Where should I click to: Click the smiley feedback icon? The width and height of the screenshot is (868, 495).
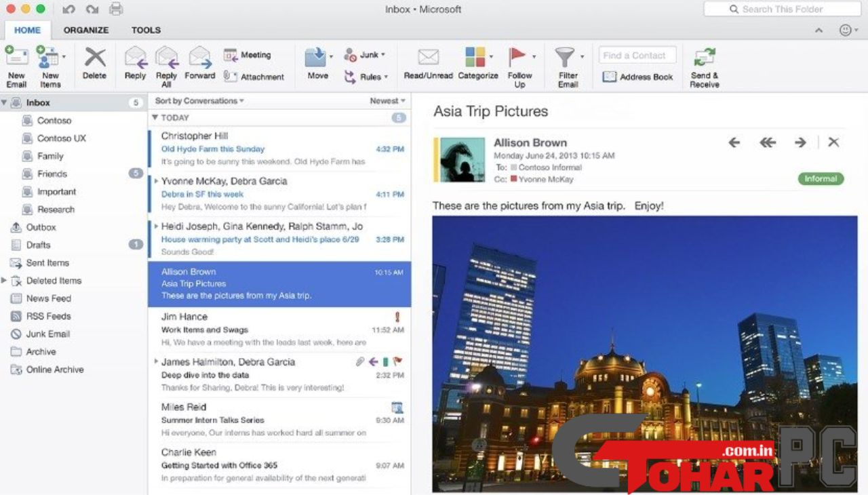(846, 30)
